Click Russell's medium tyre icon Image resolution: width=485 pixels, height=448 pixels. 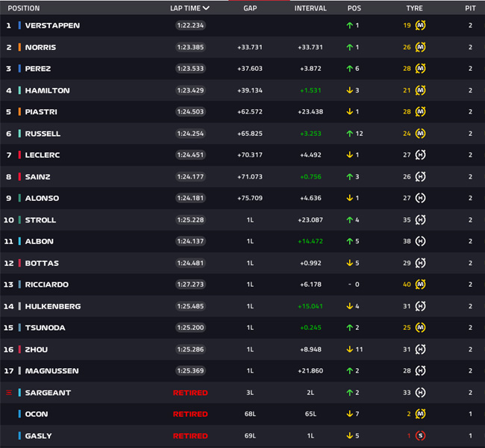click(420, 134)
